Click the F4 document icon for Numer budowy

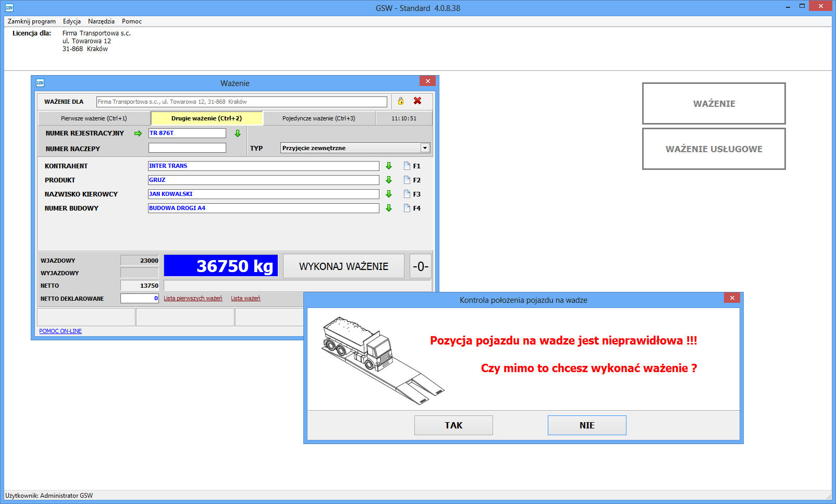(407, 208)
